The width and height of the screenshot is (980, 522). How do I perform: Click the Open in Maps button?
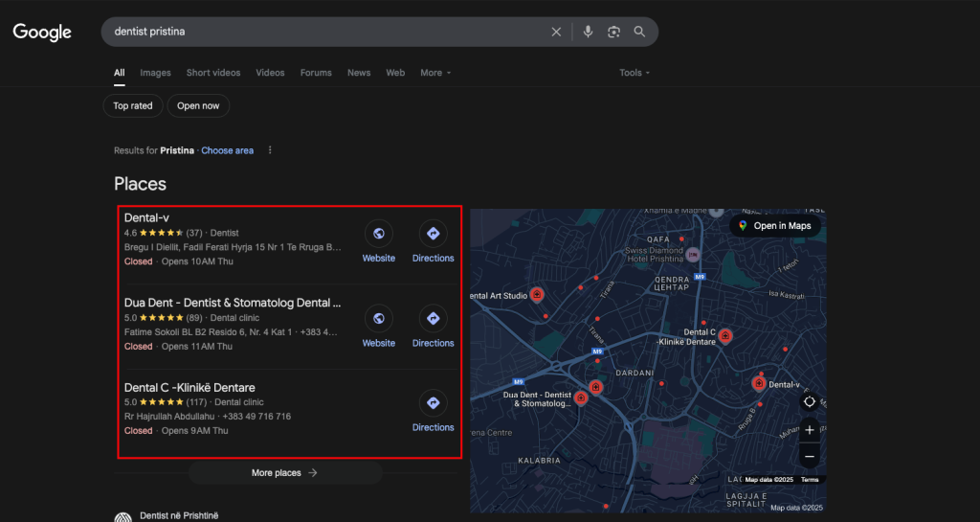point(775,226)
